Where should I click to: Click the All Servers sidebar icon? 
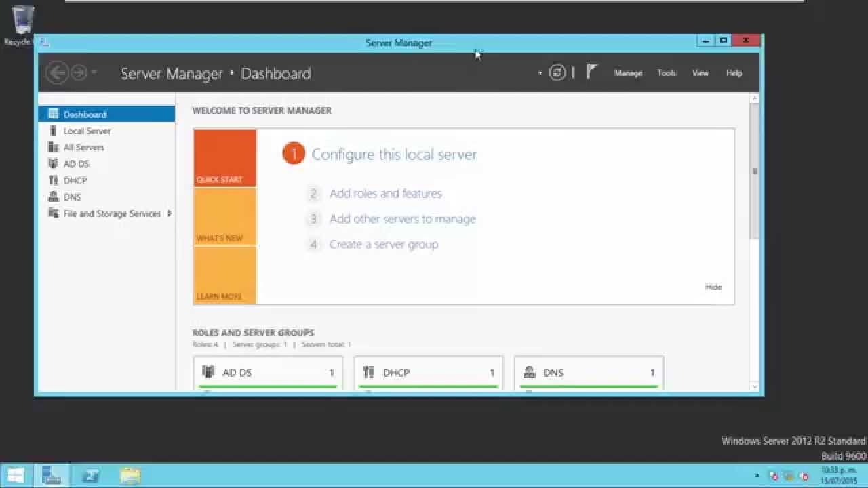(54, 147)
